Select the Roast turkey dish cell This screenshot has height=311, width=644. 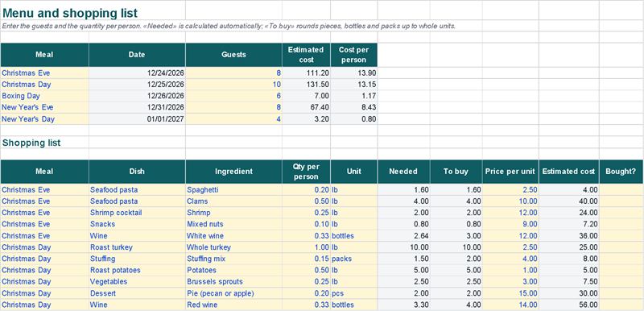click(x=137, y=247)
